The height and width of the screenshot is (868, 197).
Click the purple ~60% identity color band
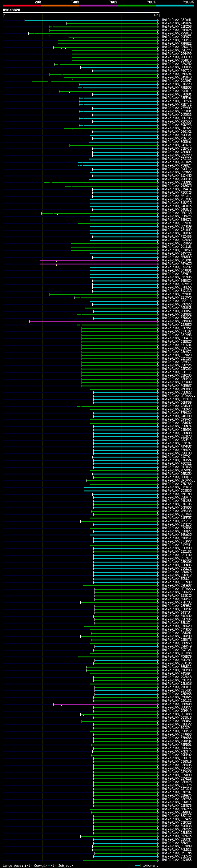[99, 6]
